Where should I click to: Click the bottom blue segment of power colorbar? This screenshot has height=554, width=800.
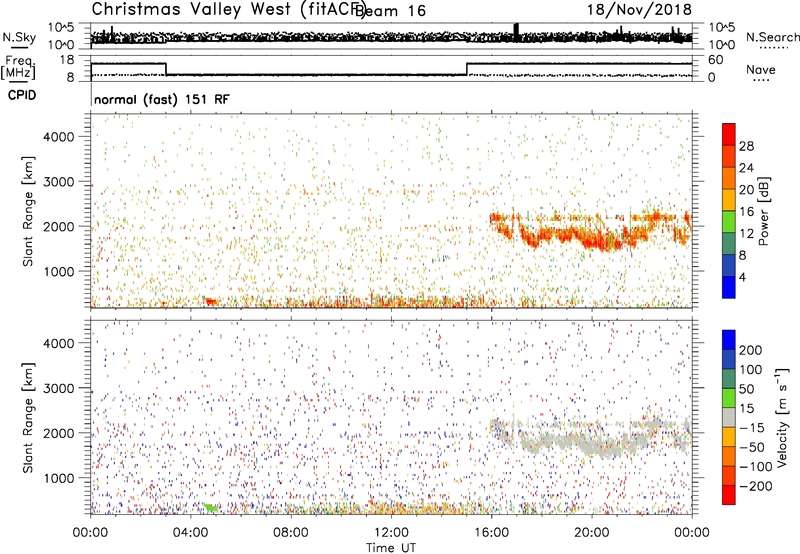729,287
